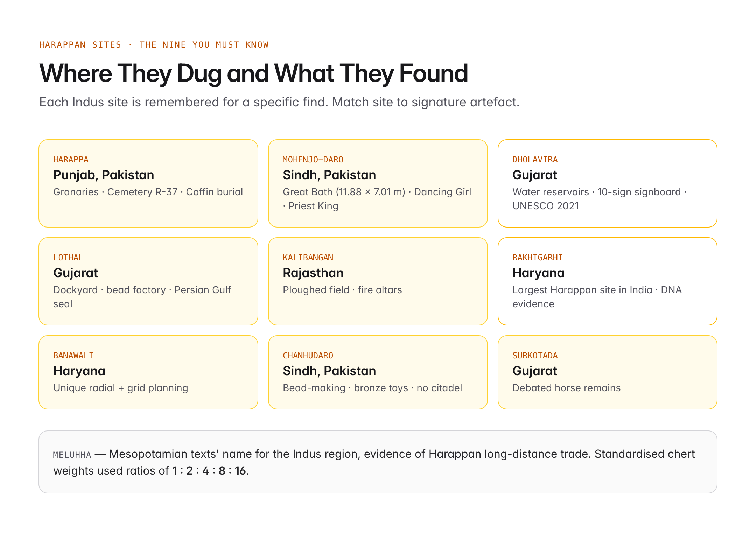756x560 pixels.
Task: Click the Banawali site card
Action: pos(148,372)
